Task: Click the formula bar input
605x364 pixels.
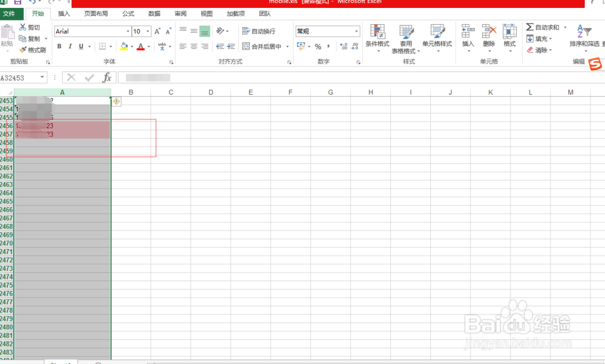Action: click(x=361, y=77)
